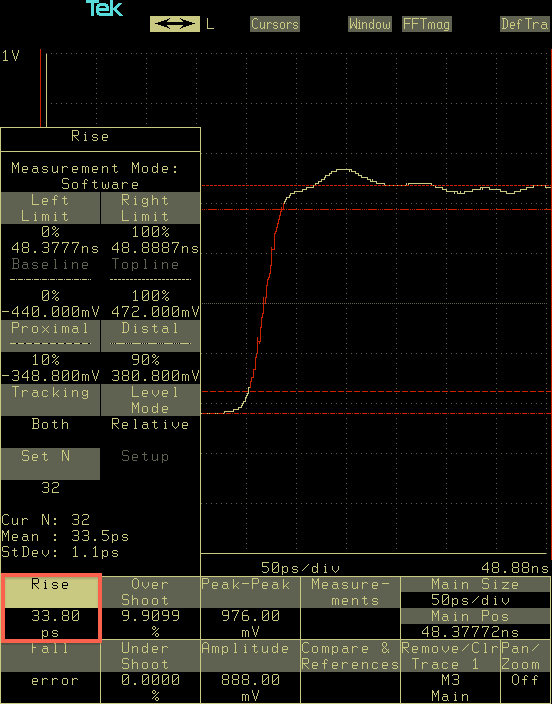Click the Set N button

(50, 464)
